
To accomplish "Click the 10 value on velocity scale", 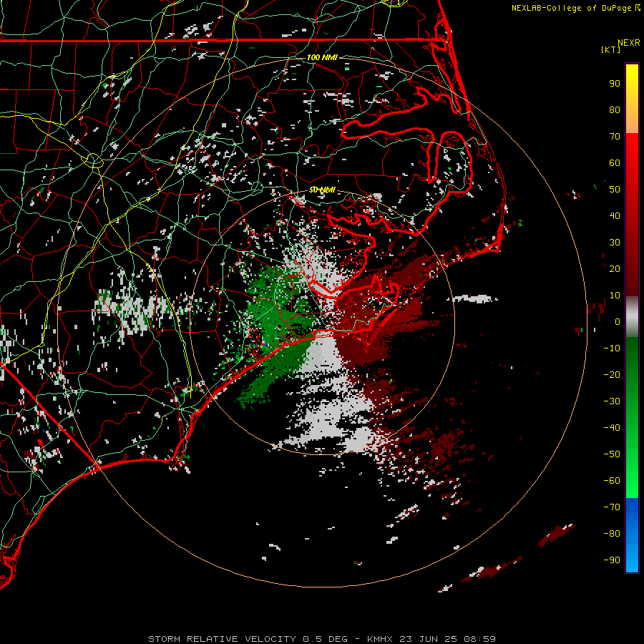I will [615, 296].
